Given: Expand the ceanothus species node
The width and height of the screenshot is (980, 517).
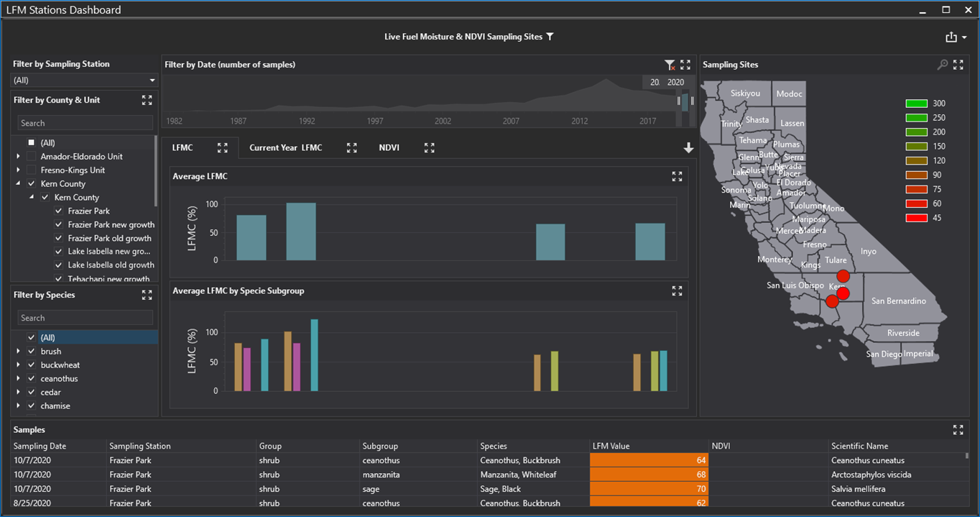Looking at the screenshot, I should pos(18,379).
